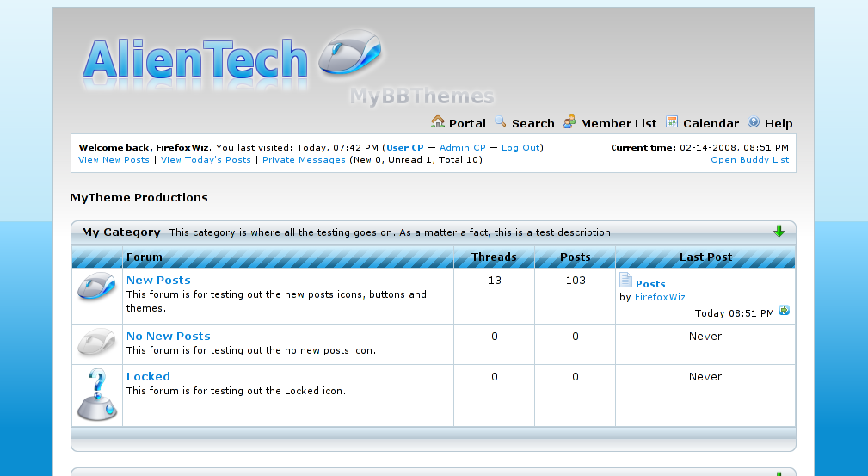Click the go-to-last-post arrow icon
The width and height of the screenshot is (868, 476).
point(784,311)
